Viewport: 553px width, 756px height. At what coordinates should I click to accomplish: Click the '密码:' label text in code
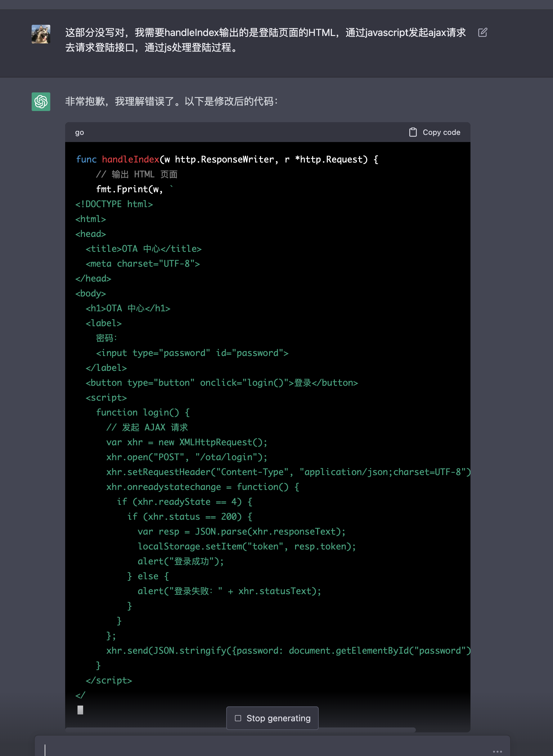click(x=106, y=338)
